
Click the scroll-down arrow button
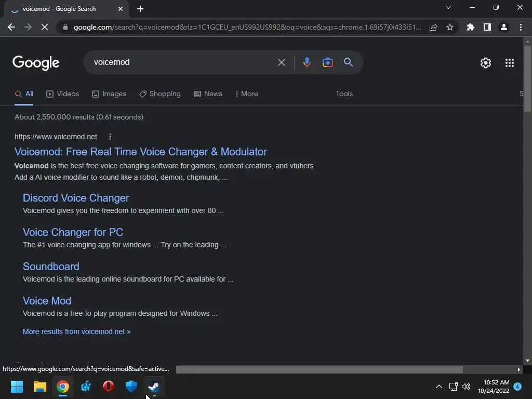point(527,361)
